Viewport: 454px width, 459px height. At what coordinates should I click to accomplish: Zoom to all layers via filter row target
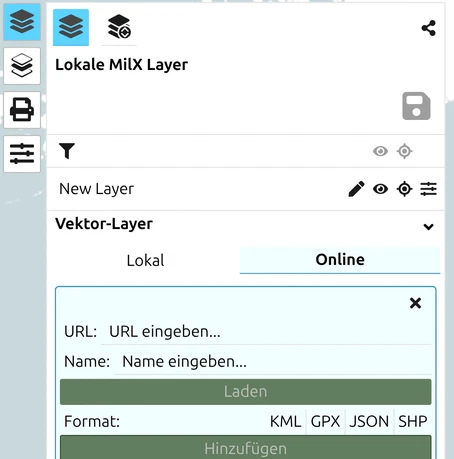pyautogui.click(x=404, y=151)
